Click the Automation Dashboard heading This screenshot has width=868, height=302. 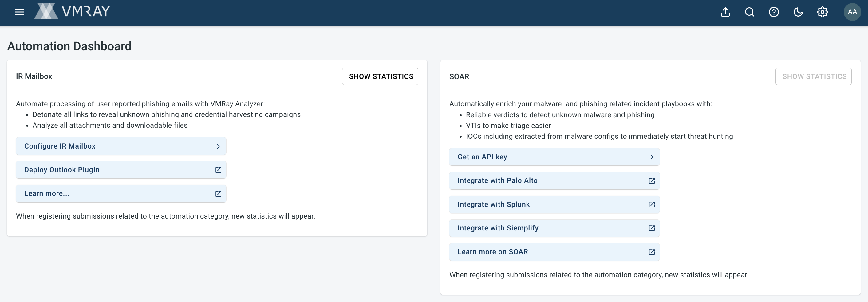[69, 46]
